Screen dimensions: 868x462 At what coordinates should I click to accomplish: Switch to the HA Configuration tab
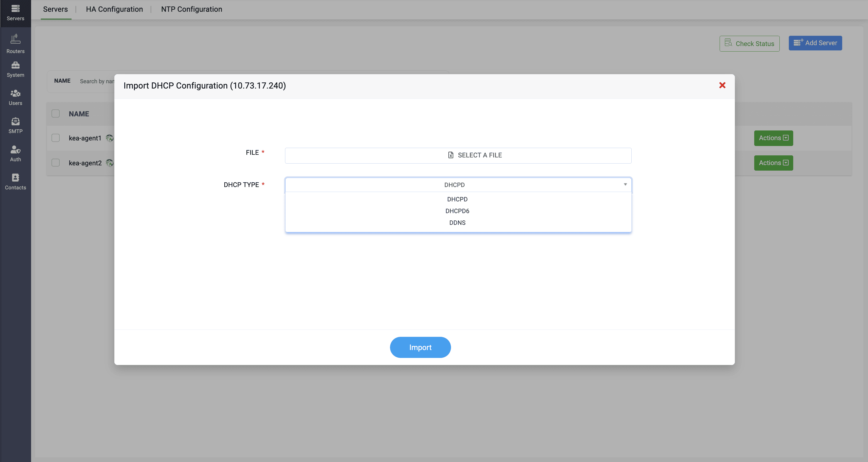point(114,9)
